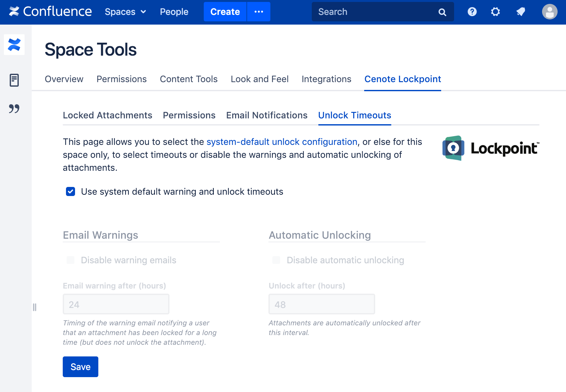Open the Email Notifications tab

click(267, 115)
